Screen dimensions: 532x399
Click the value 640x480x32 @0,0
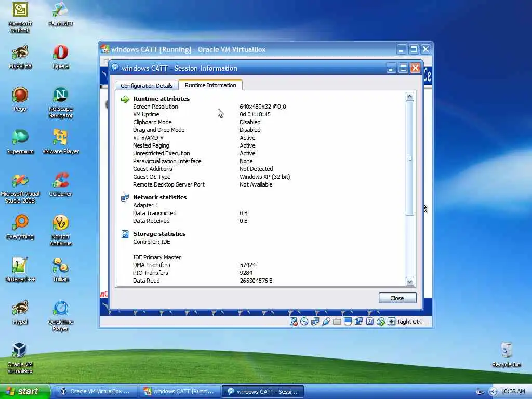coord(262,107)
